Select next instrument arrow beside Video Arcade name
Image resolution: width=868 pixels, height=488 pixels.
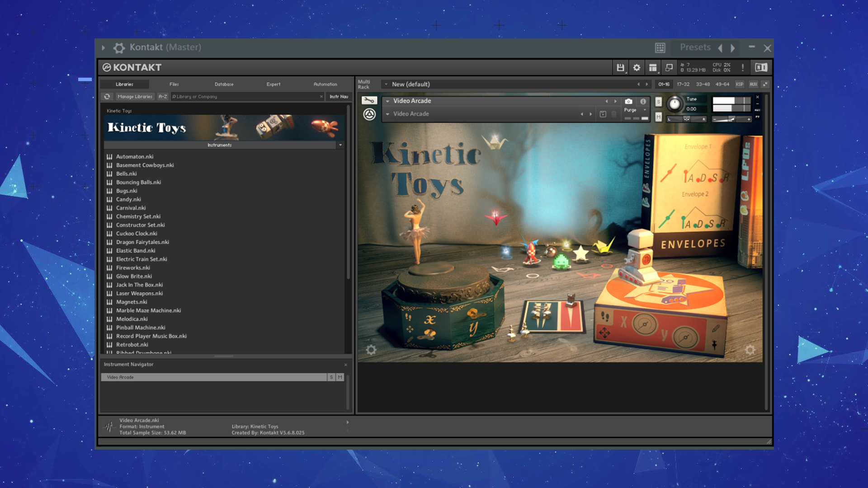pos(615,101)
